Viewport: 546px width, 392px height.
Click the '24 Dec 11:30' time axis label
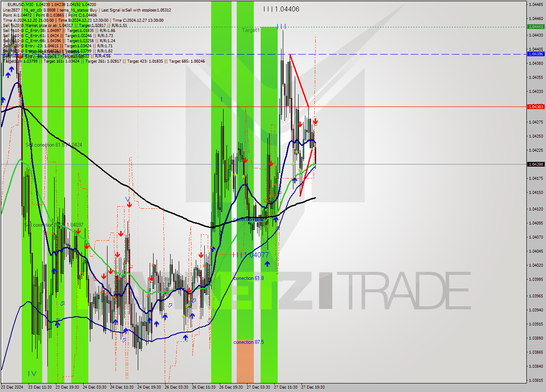tap(122, 387)
